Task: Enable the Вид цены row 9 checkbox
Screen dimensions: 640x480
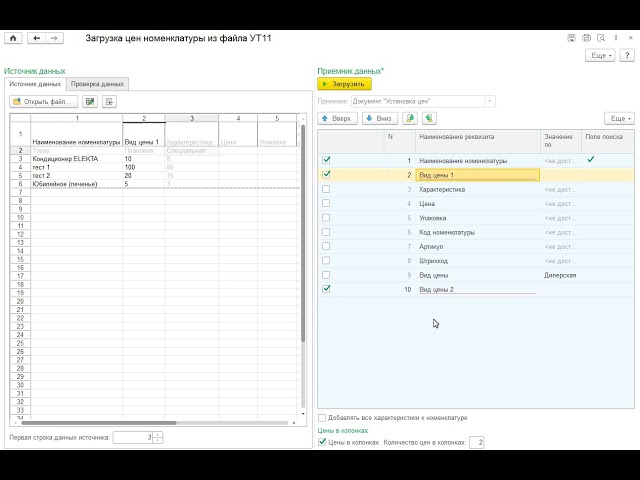Action: tap(326, 275)
